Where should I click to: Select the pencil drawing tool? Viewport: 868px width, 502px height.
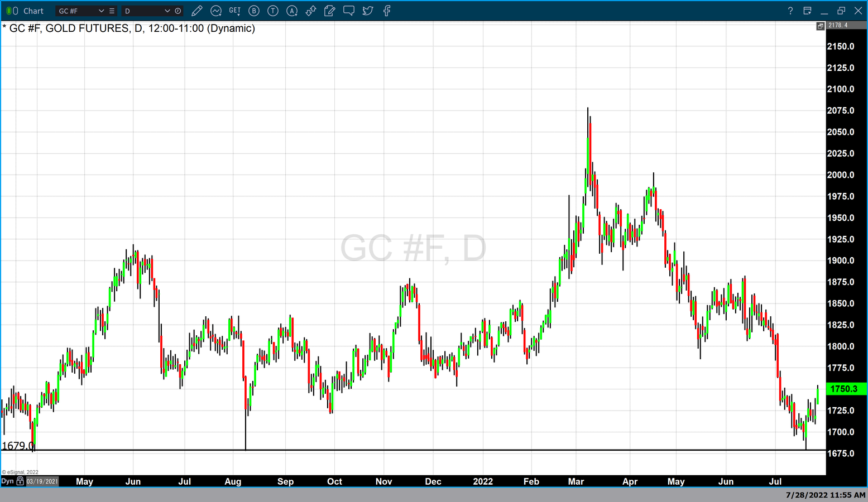coord(196,11)
